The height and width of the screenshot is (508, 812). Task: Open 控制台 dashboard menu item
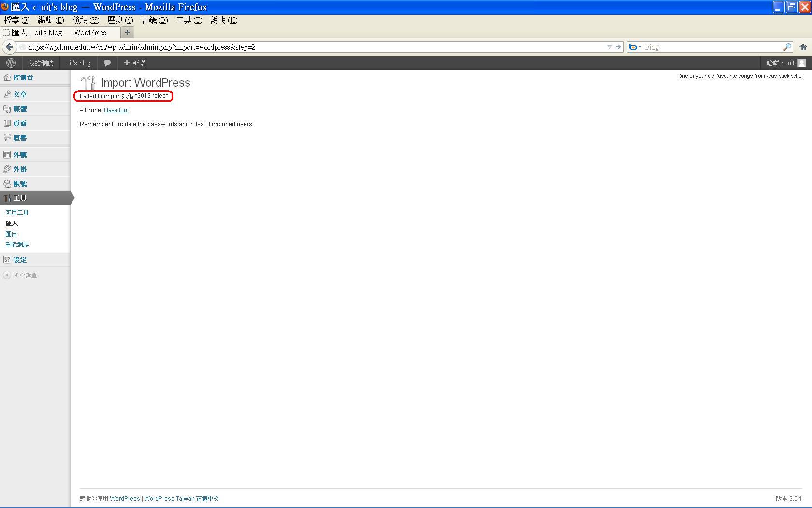23,77
